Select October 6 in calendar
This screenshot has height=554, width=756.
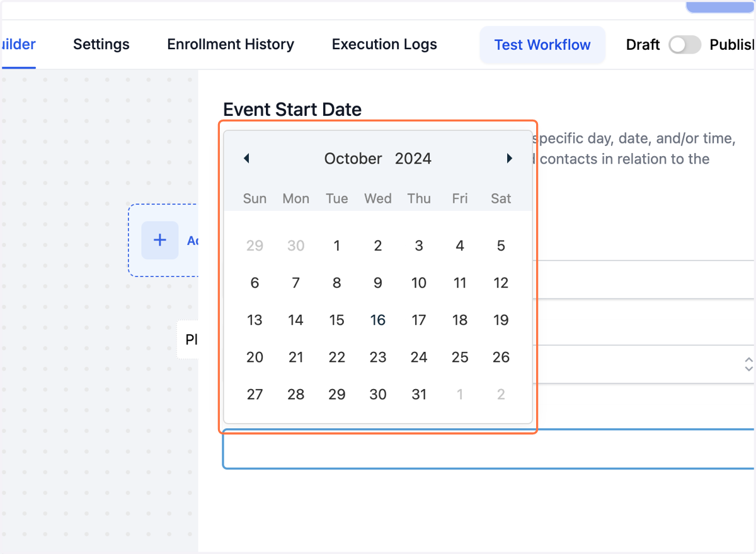(x=255, y=283)
